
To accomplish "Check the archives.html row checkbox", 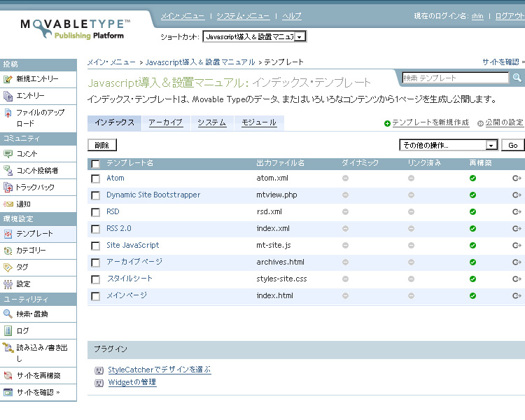I will point(95,262).
